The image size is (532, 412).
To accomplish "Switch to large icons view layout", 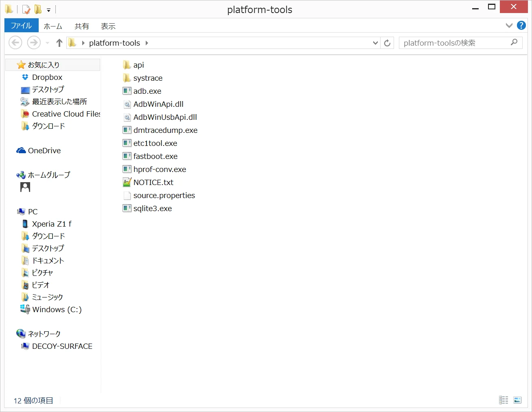I will tap(517, 400).
